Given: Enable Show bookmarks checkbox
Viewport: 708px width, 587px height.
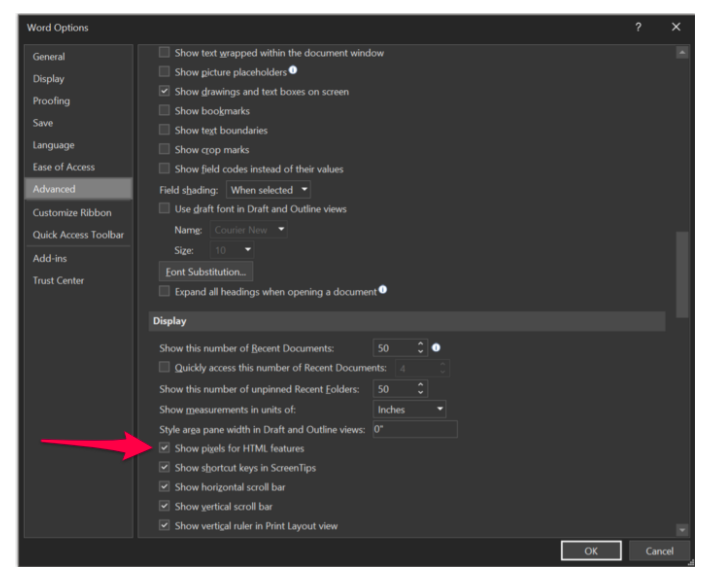Looking at the screenshot, I should [165, 111].
